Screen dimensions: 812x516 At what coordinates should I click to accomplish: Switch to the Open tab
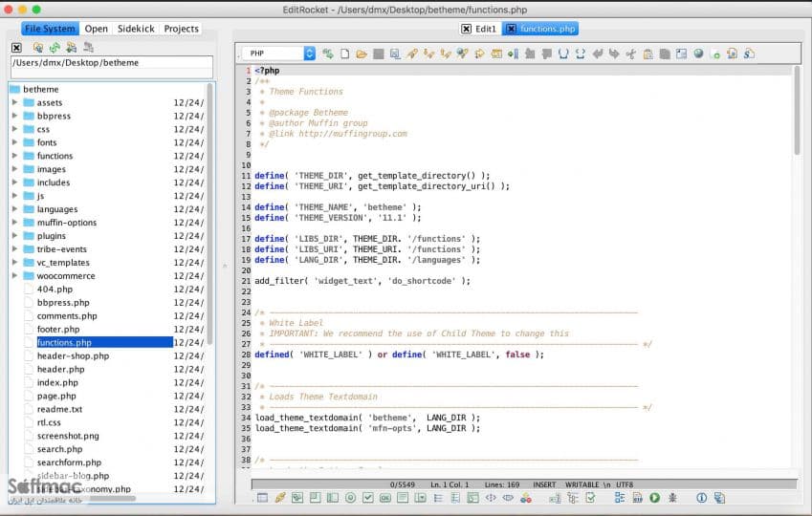coord(97,29)
